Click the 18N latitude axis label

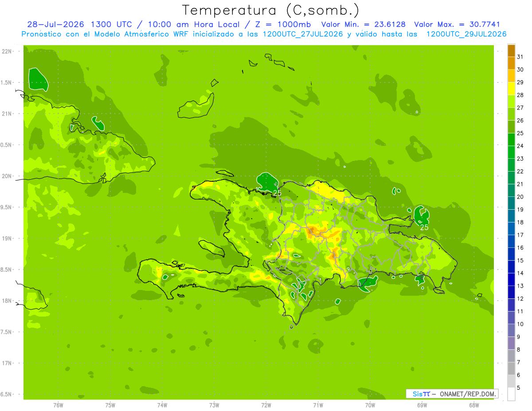coord(7,301)
